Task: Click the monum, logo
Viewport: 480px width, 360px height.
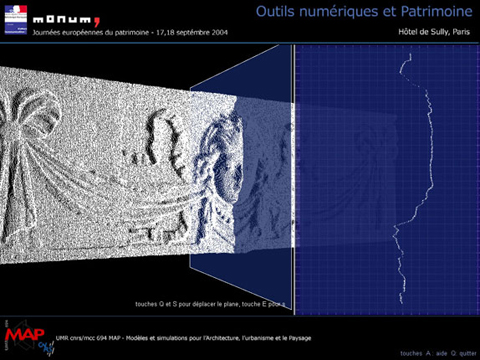Action: (x=66, y=21)
